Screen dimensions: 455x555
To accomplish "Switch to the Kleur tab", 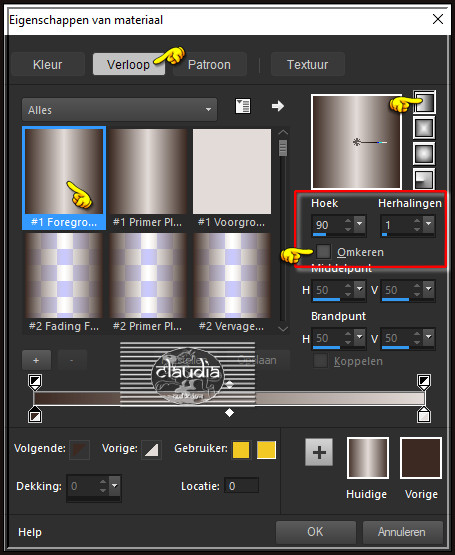I will pyautogui.click(x=48, y=64).
